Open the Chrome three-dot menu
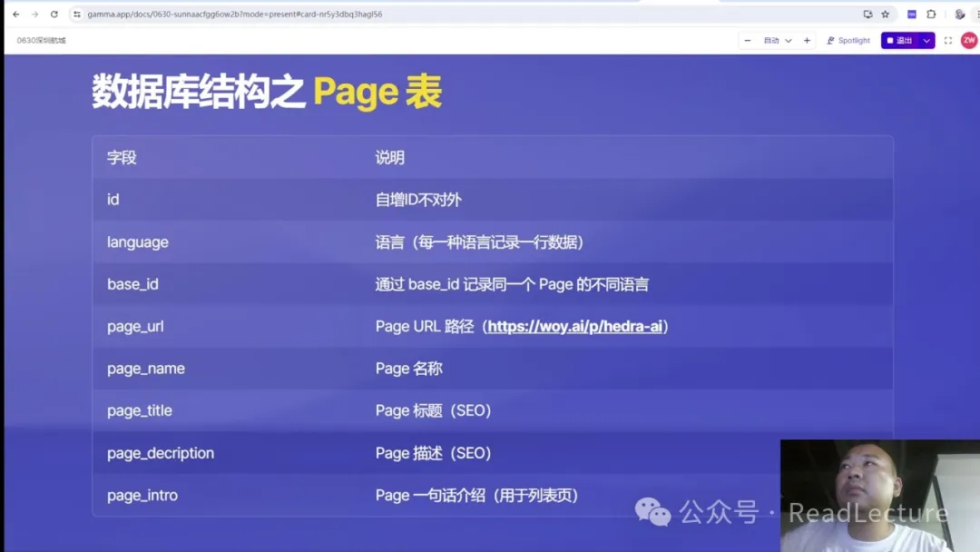Screen dimensions: 980x552 pyautogui.click(x=975, y=15)
